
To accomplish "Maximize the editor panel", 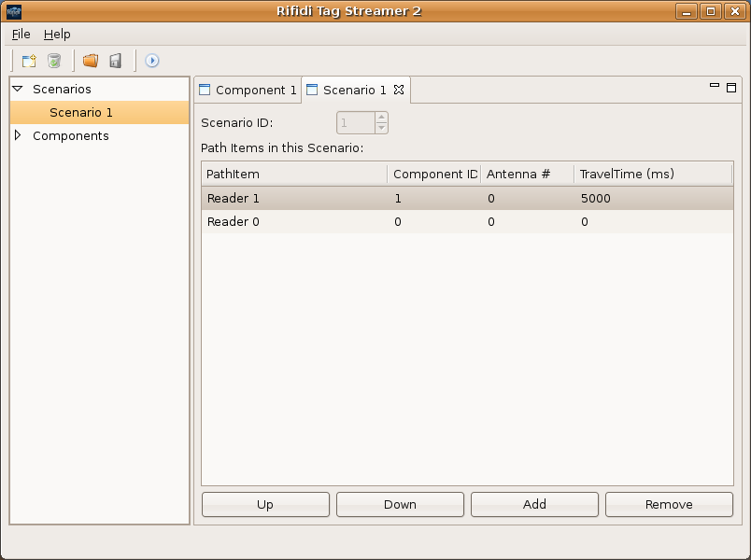I will pos(731,87).
